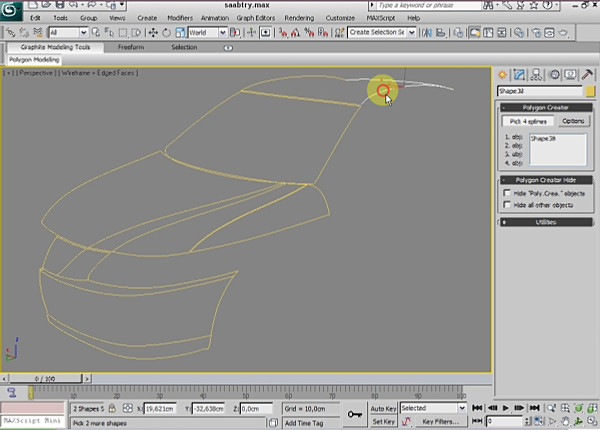Open the Motion command panel tab
Image resolution: width=600 pixels, height=430 pixels.
pyautogui.click(x=554, y=75)
